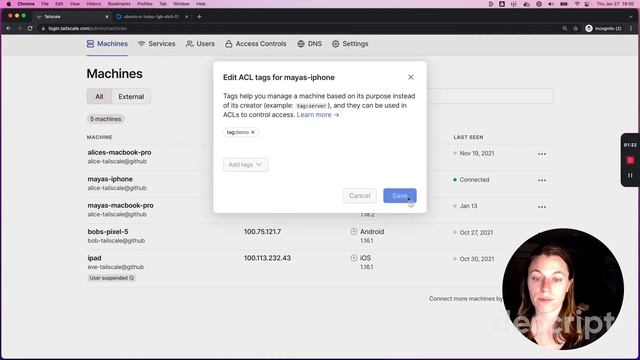Viewport: 640px width, 360px height.
Task: Select alices-macbook-pro machine name
Action: pos(119,152)
